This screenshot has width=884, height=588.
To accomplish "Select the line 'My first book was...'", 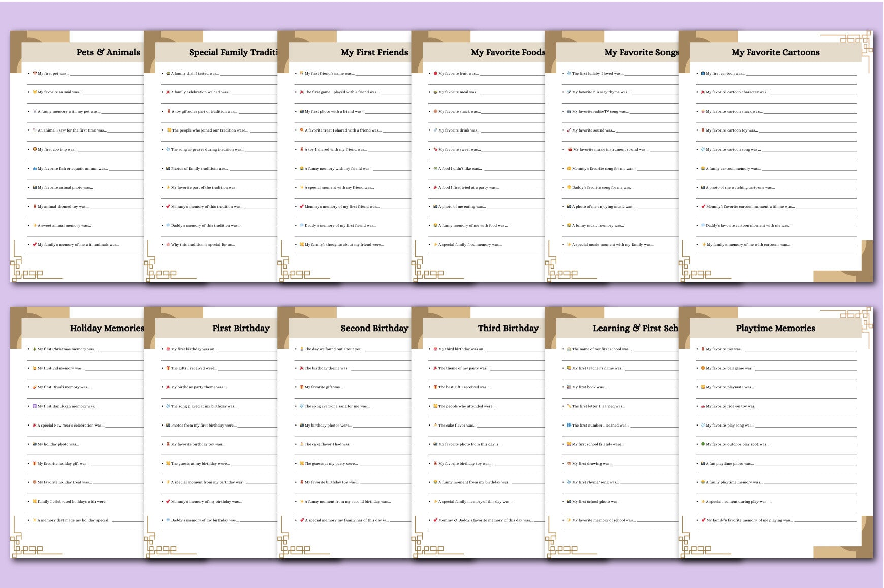I will click(x=589, y=387).
